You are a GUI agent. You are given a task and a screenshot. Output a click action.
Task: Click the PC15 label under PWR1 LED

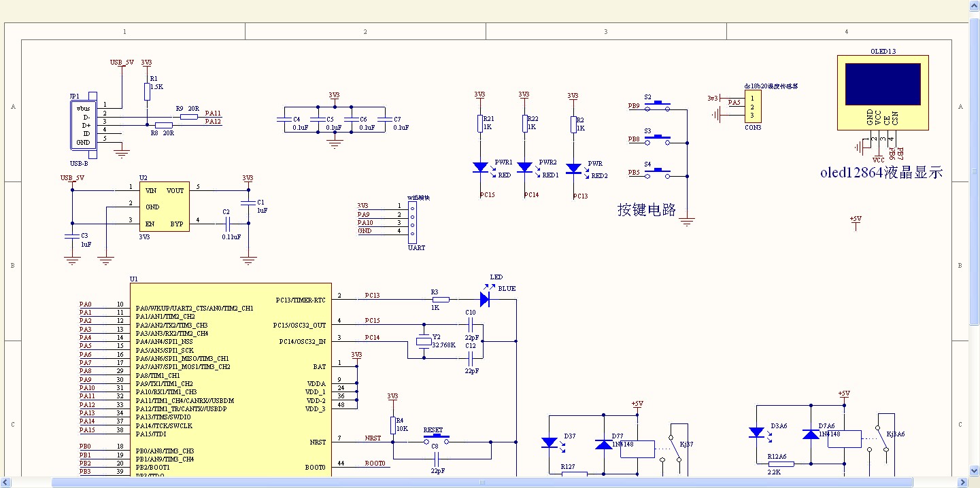[x=486, y=195]
